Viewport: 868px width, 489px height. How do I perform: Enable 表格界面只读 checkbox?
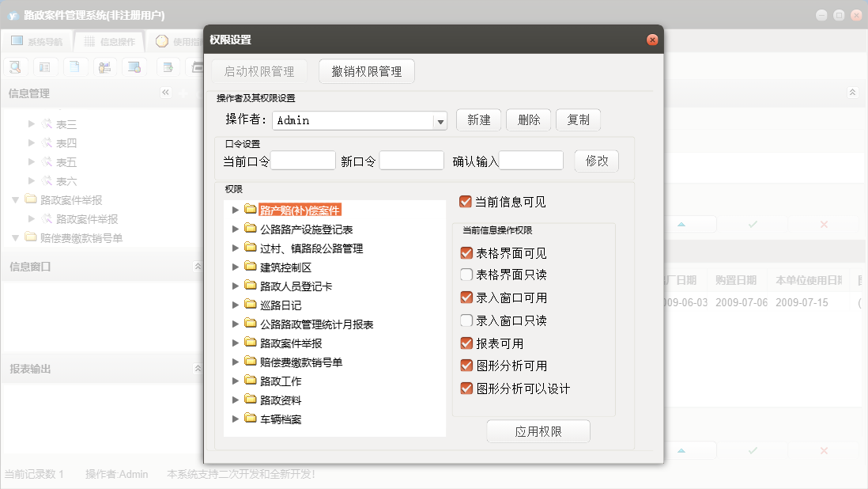pos(466,274)
